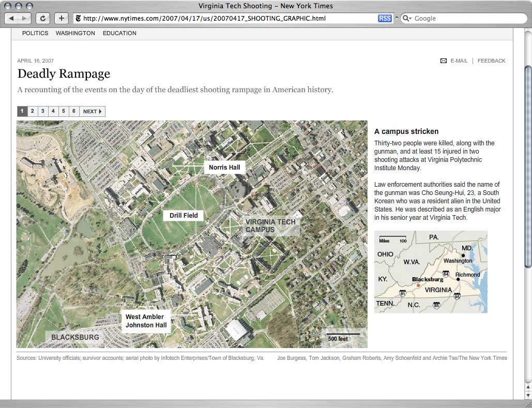This screenshot has width=532, height=408.
Task: Click the FEEDBACK link
Action: pyautogui.click(x=491, y=61)
